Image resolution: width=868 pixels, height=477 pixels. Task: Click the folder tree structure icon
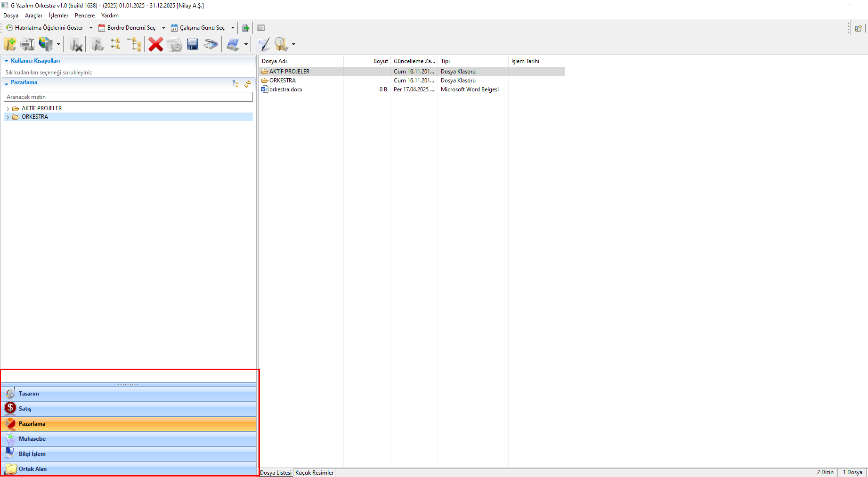tap(135, 44)
